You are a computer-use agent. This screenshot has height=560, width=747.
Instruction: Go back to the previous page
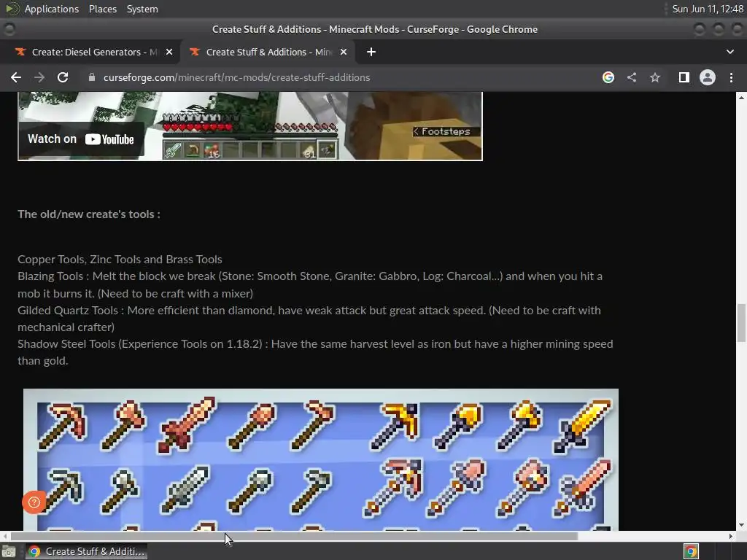point(16,77)
